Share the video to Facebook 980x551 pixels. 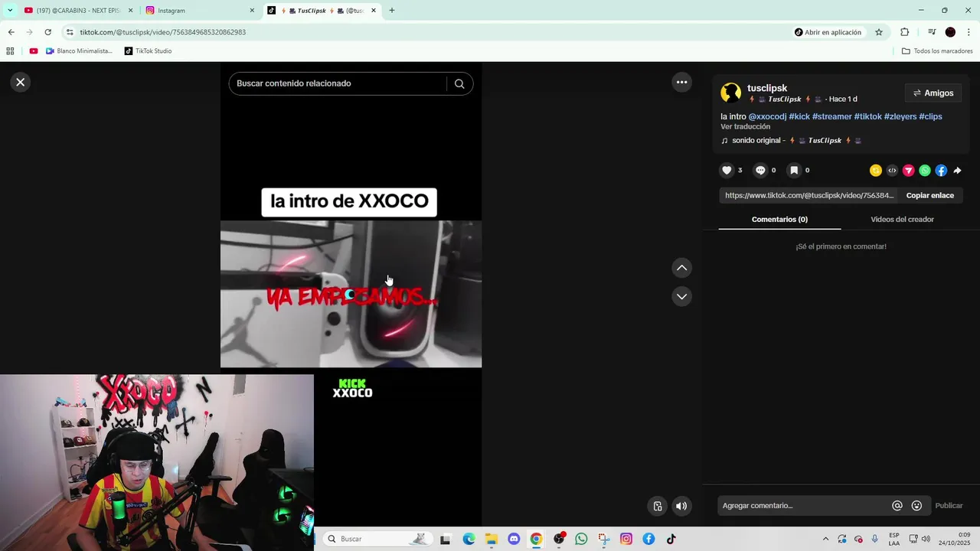pyautogui.click(x=941, y=171)
